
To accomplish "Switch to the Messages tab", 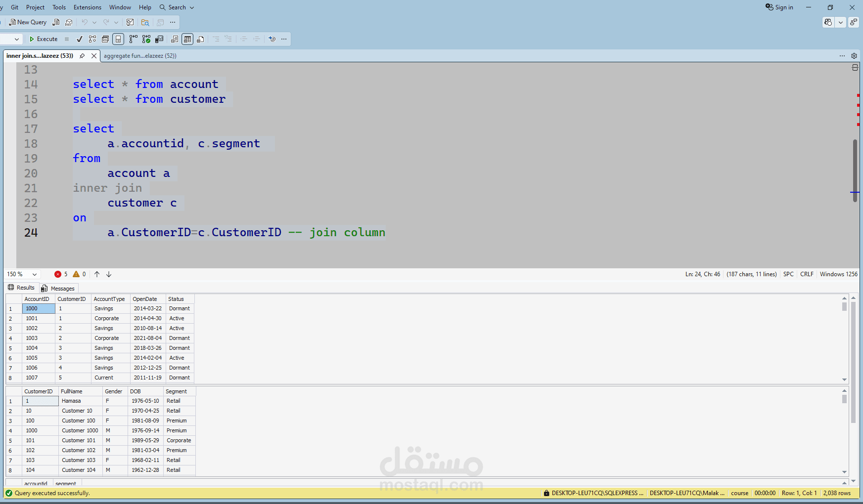I will [58, 289].
